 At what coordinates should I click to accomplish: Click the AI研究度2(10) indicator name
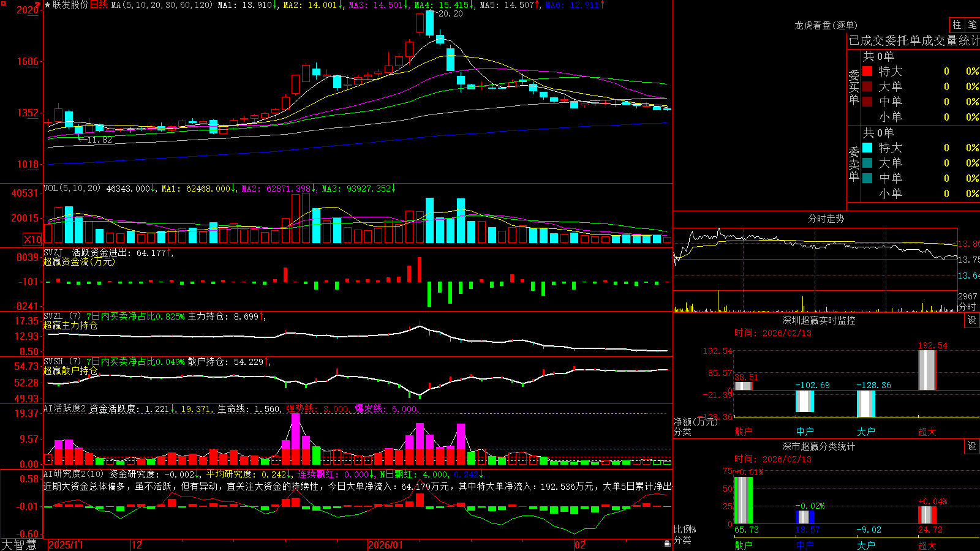(73, 474)
